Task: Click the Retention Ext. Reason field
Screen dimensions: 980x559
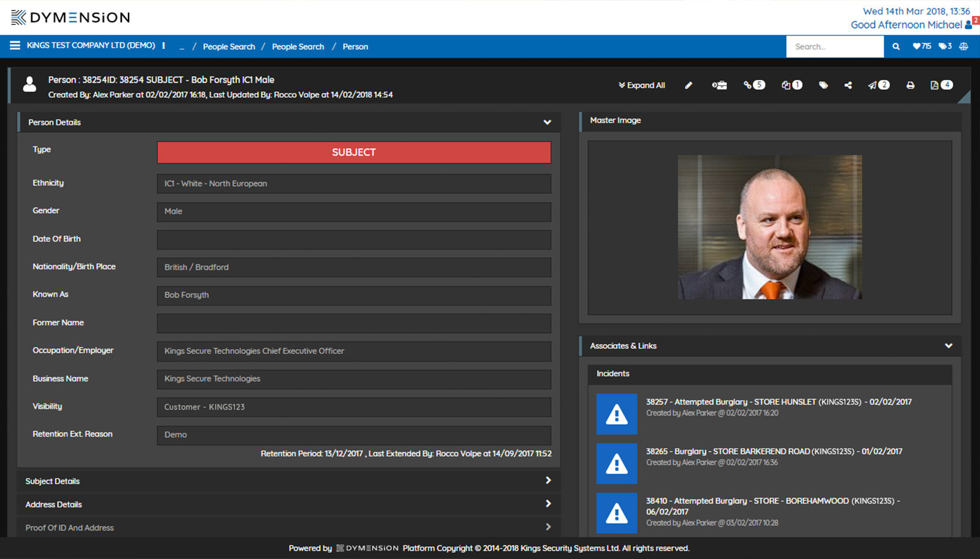Action: 354,435
